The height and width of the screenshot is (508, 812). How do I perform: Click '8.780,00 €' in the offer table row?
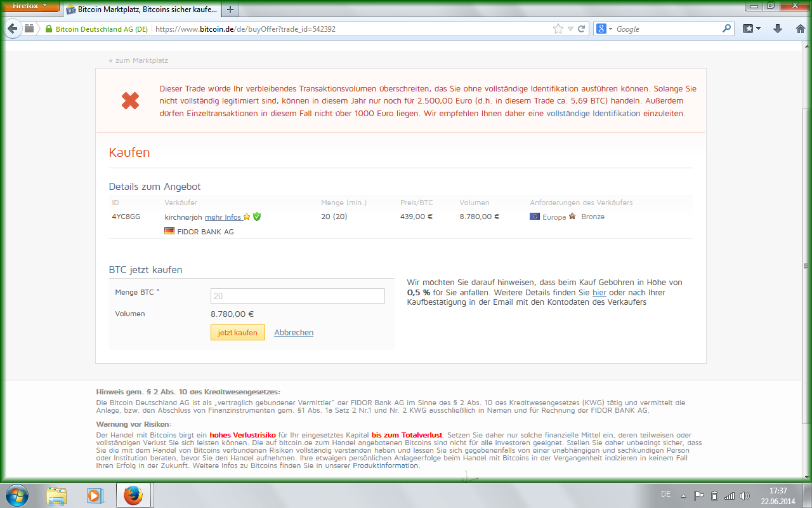click(x=480, y=217)
